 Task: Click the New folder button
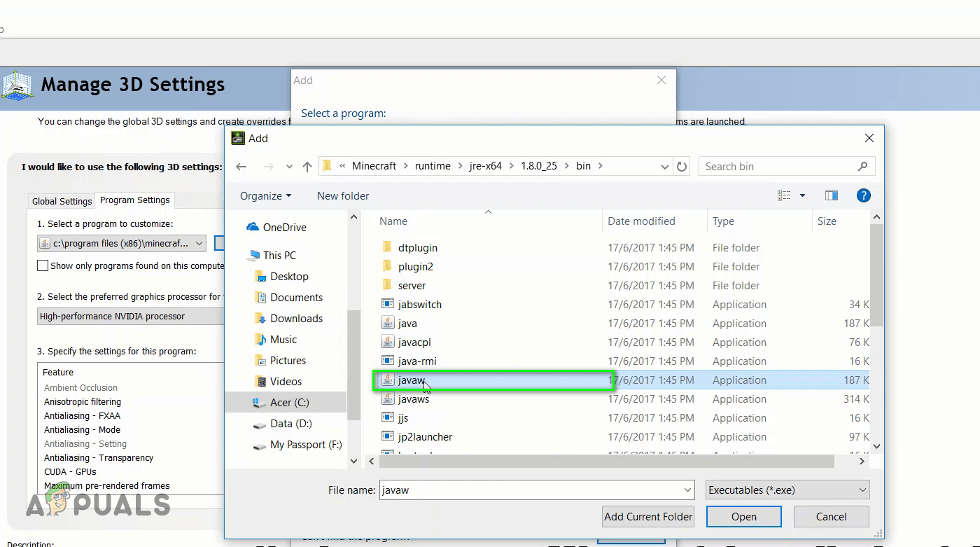pyautogui.click(x=343, y=196)
